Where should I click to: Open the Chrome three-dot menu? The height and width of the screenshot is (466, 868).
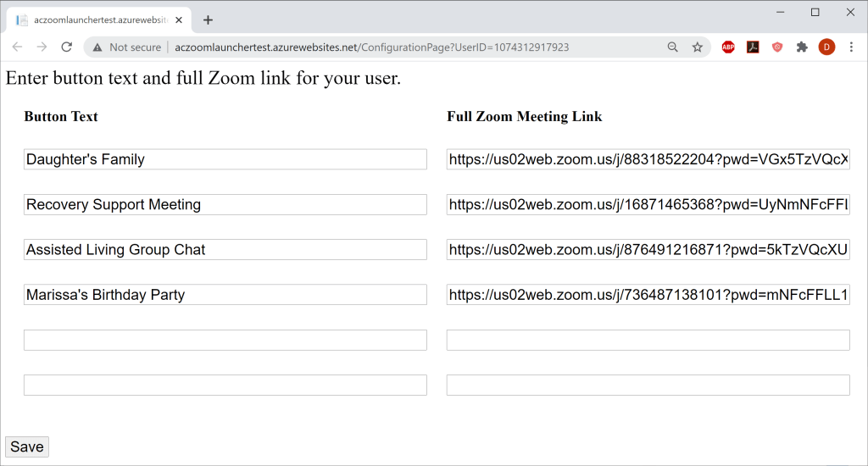pos(851,47)
